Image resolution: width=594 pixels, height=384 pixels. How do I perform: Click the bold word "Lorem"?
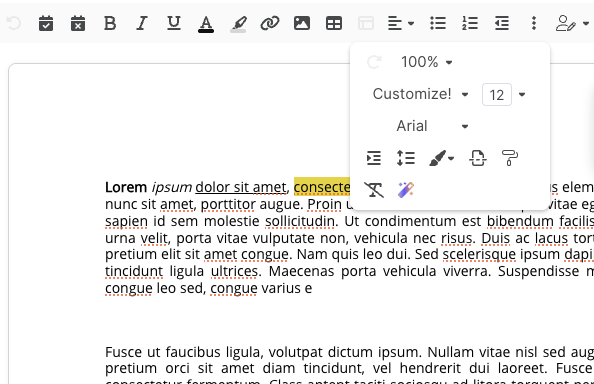click(126, 187)
